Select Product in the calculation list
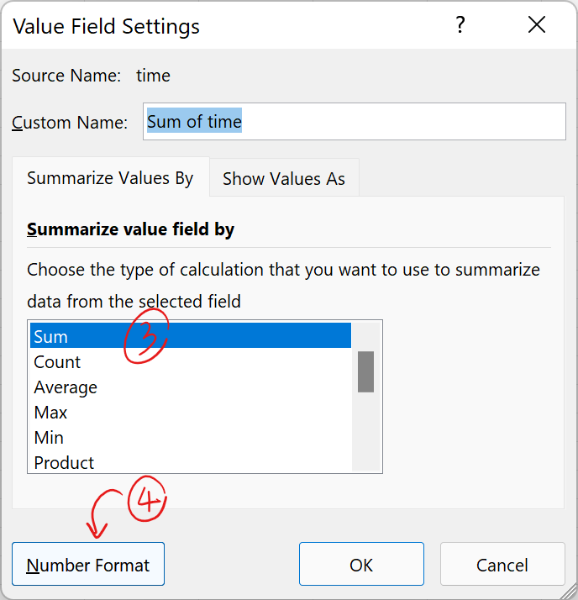This screenshot has width=578, height=600. (190, 462)
